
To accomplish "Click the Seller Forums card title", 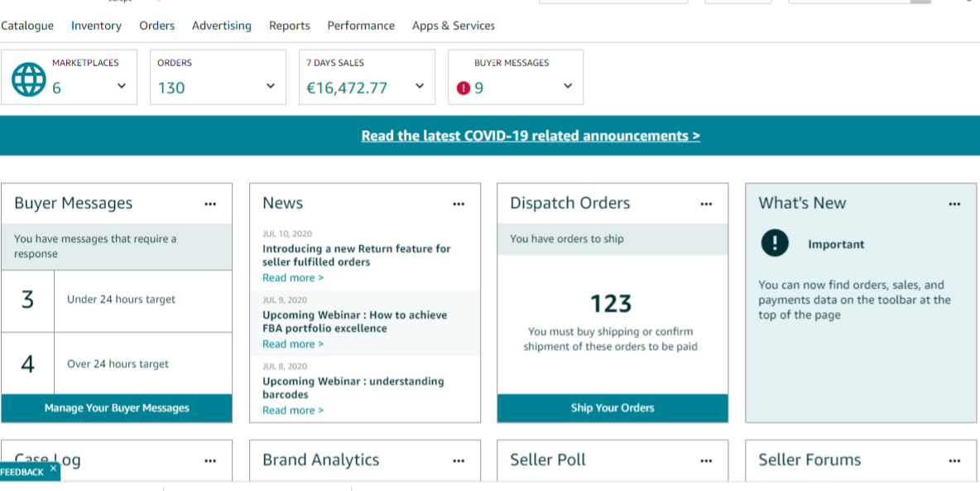I will pyautogui.click(x=810, y=460).
